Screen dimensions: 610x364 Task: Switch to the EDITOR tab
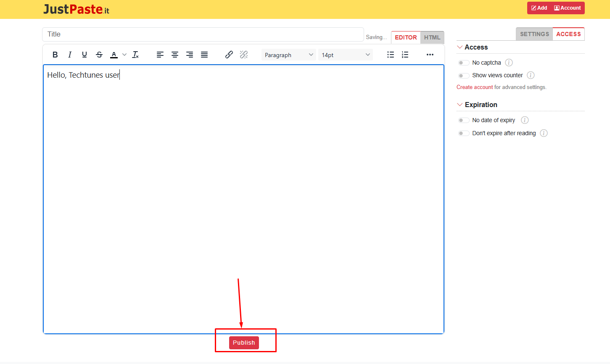coord(406,37)
